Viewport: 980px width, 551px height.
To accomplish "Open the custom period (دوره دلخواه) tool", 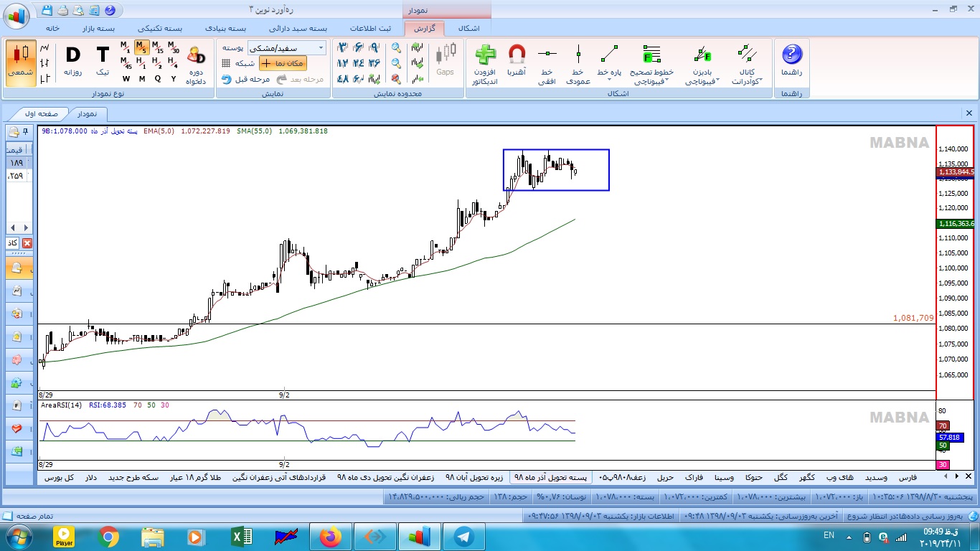I will [196, 65].
